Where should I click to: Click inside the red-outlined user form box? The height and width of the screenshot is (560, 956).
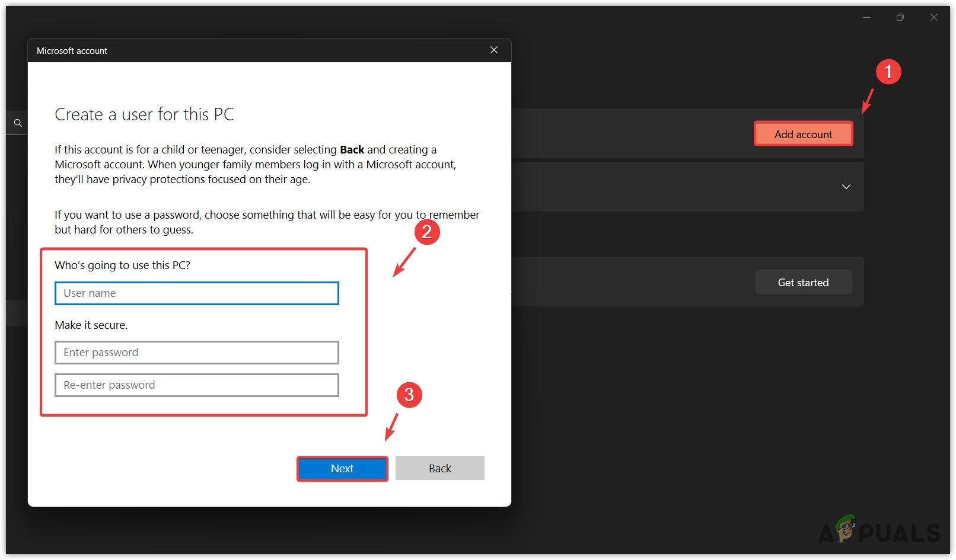pyautogui.click(x=203, y=332)
